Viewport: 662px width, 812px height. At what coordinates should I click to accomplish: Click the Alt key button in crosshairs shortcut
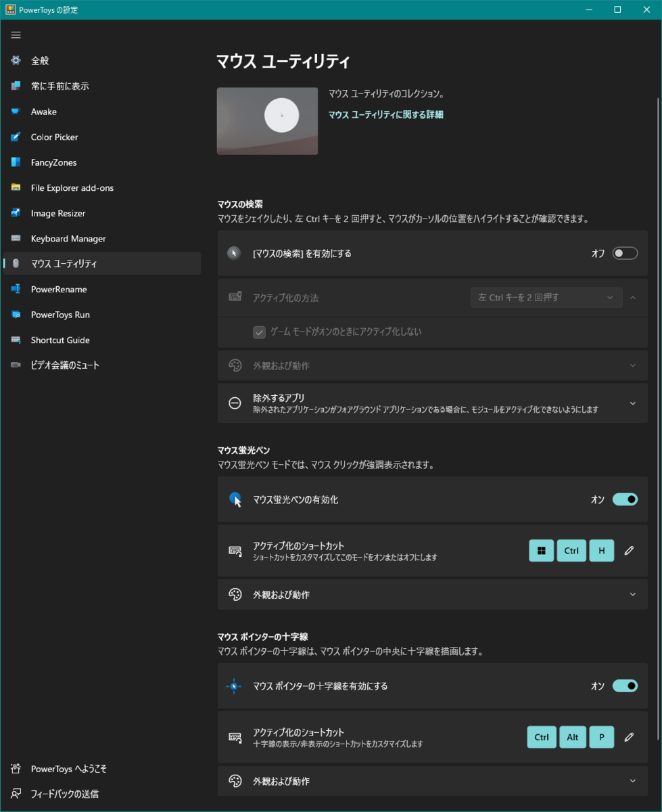(x=573, y=737)
